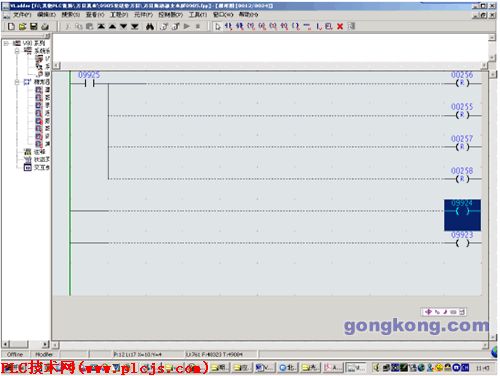500x376 pixels.
Task: Click the print icon in toolbar
Action: click(x=45, y=26)
